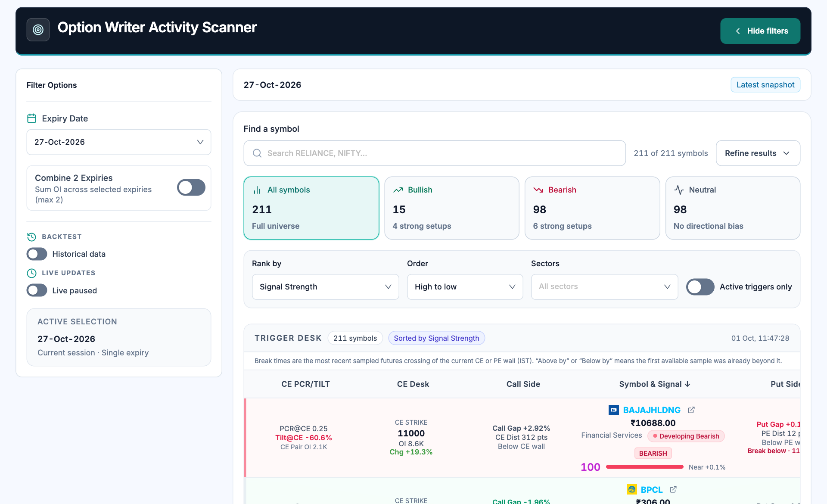Click Sorted by Signal Strength chip
Image resolution: width=827 pixels, height=504 pixels.
436,338
